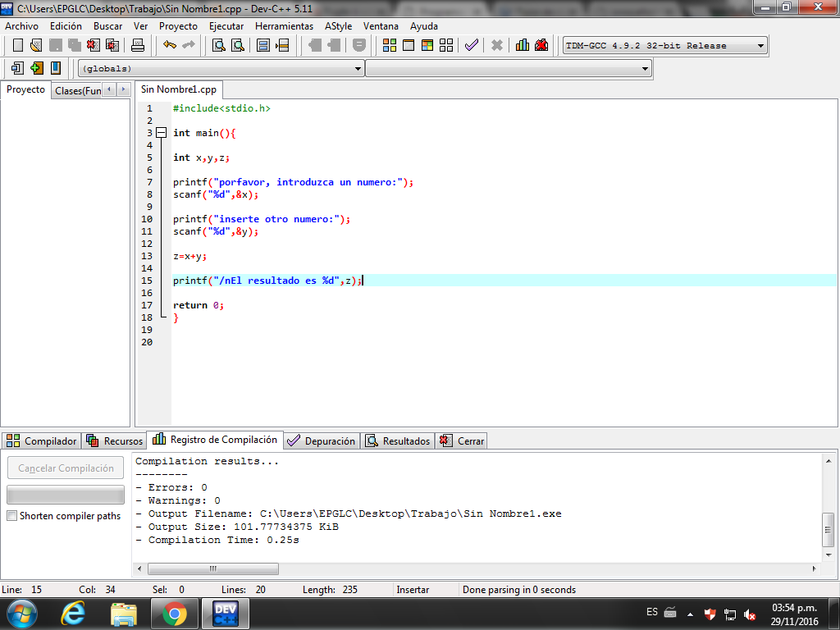The height and width of the screenshot is (630, 840).
Task: Switch to the Resultados tab
Action: click(397, 441)
